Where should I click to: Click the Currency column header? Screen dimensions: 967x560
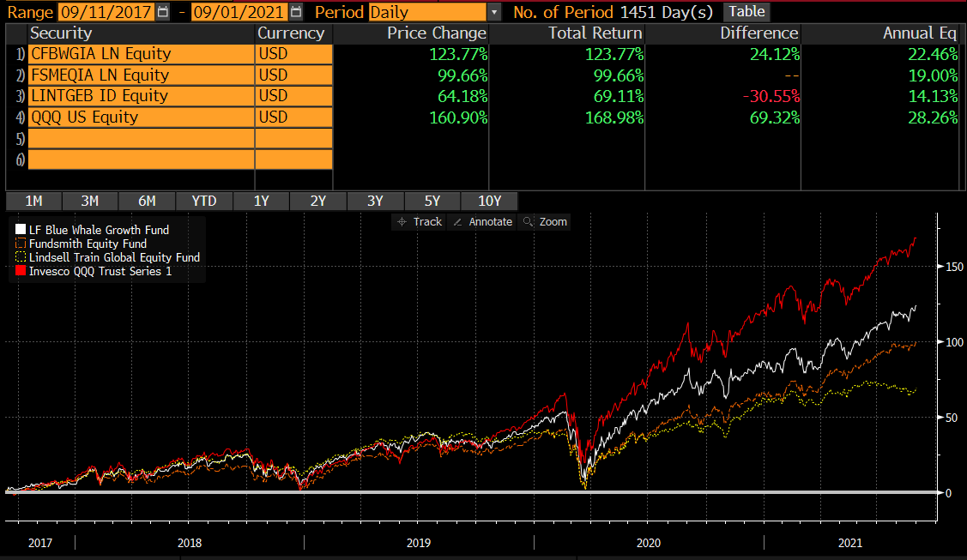click(291, 33)
